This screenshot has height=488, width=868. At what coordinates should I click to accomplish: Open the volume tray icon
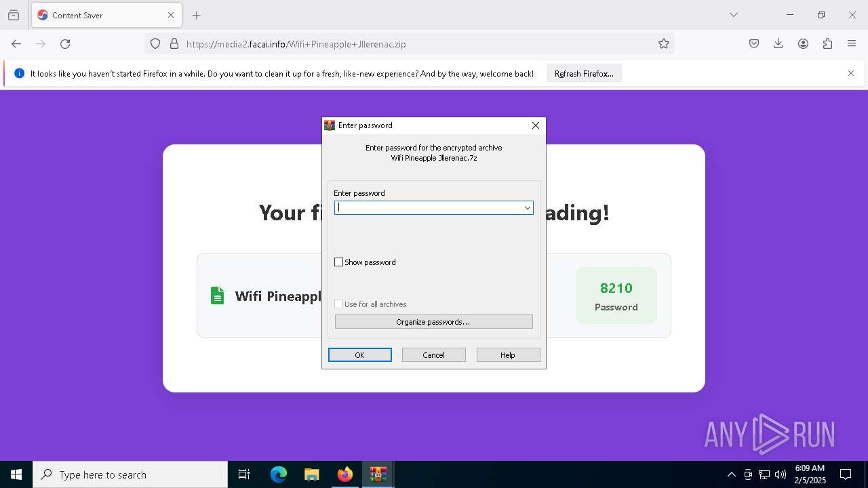[781, 474]
